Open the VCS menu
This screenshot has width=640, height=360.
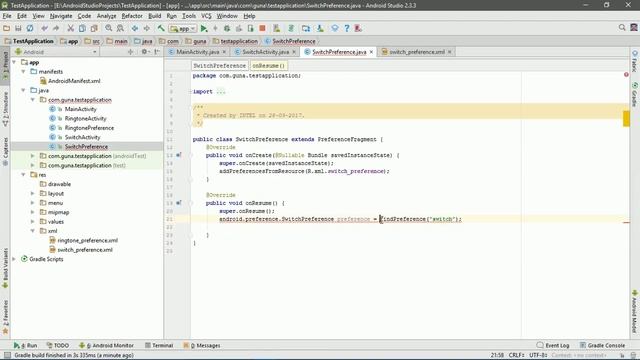click(x=206, y=16)
